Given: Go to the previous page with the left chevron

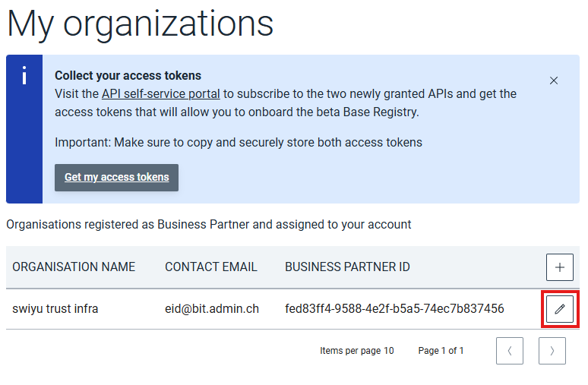Looking at the screenshot, I should tap(510, 351).
